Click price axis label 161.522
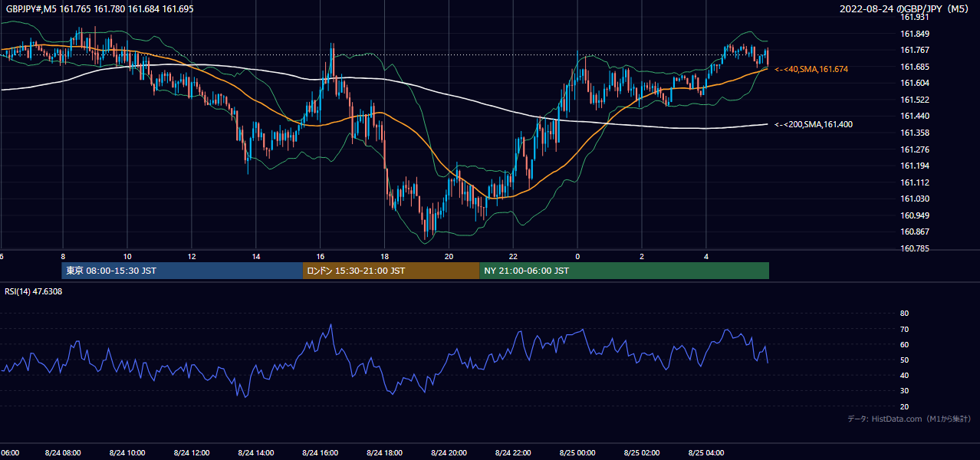Screen dimensions: 980x460 (x=914, y=100)
